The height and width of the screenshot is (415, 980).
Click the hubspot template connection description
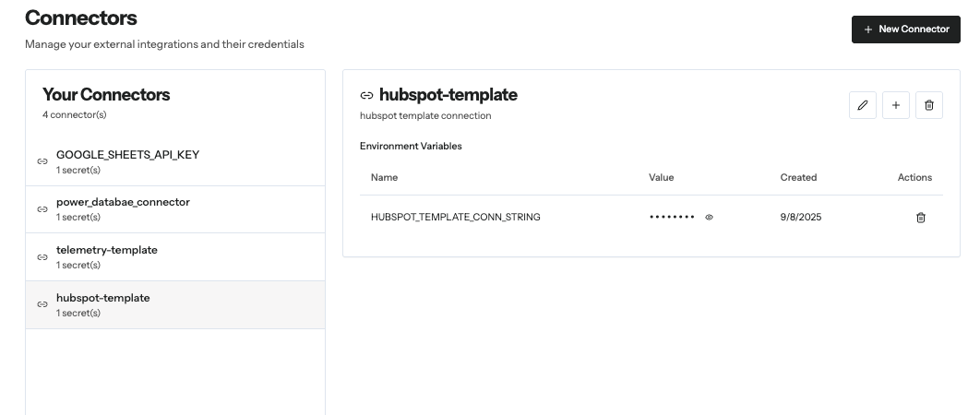coord(425,115)
